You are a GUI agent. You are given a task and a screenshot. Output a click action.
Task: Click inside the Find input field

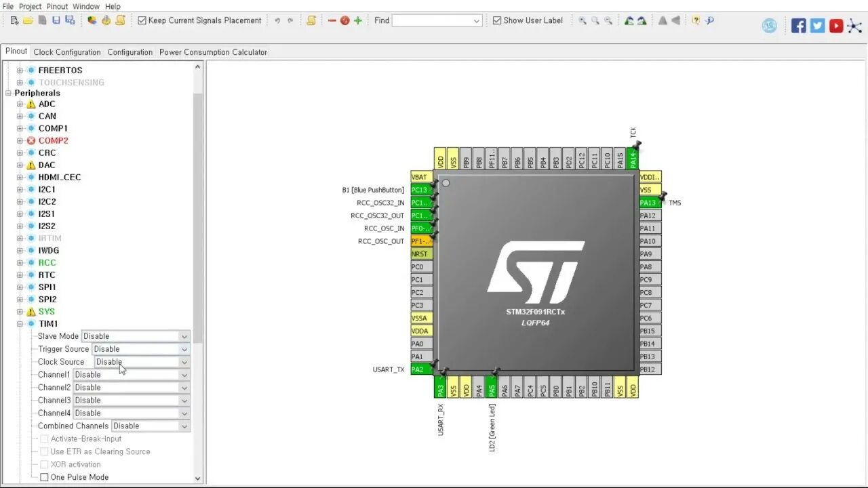coord(432,21)
